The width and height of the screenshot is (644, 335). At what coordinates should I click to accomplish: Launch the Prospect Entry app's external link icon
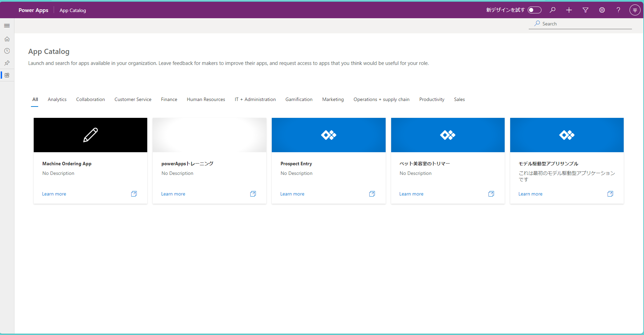tap(372, 194)
